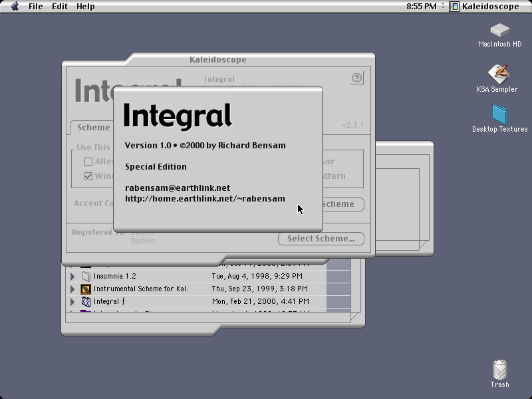The width and height of the screenshot is (532, 399).
Task: Click the Trash icon
Action: [500, 370]
